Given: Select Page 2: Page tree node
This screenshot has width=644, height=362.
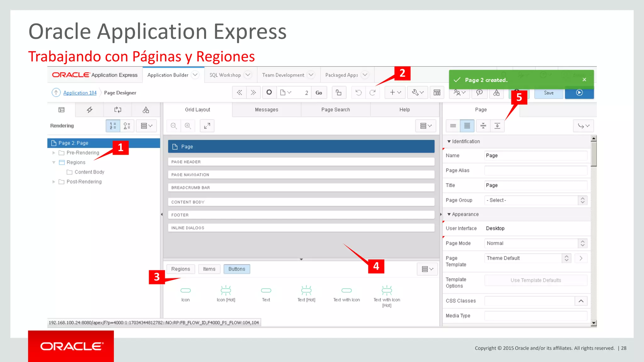Looking at the screenshot, I should click(x=104, y=143).
